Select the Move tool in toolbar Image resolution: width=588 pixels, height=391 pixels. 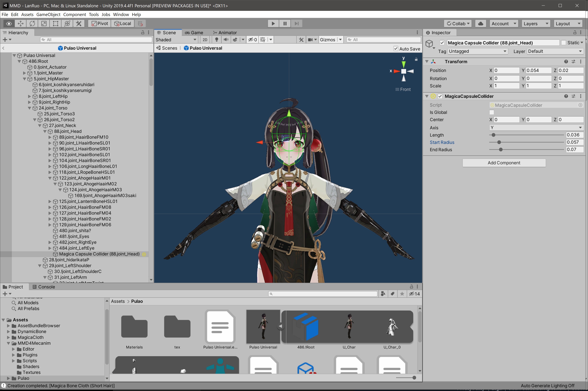[20, 23]
